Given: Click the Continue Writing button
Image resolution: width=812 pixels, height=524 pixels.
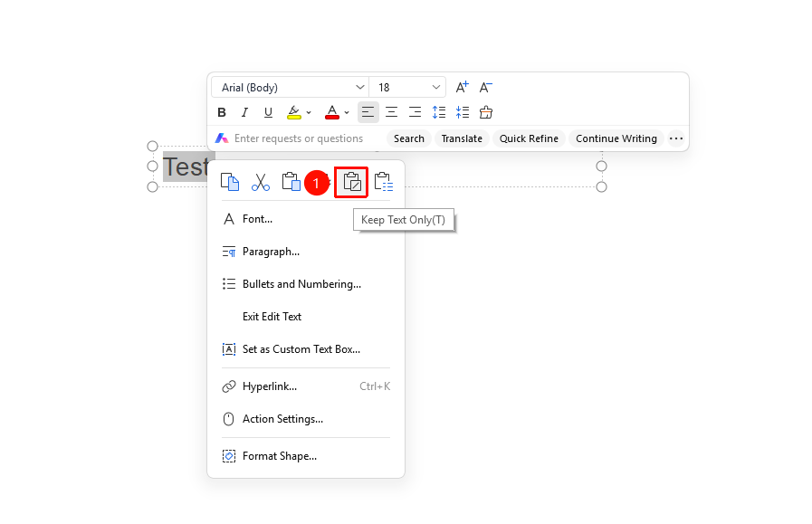Looking at the screenshot, I should point(616,138).
